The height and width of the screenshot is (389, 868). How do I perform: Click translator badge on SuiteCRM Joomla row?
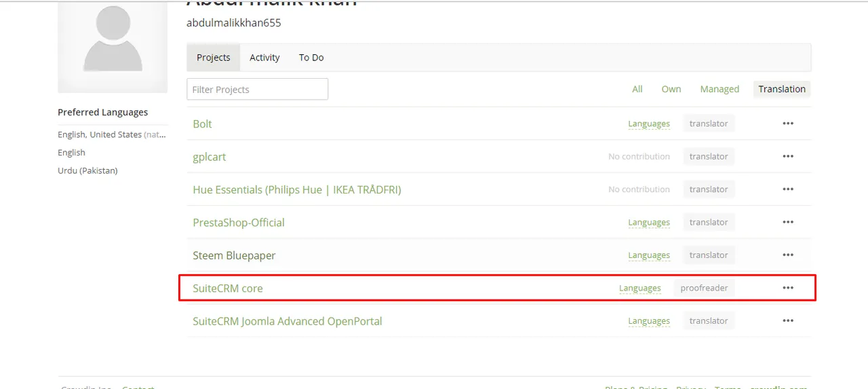pyautogui.click(x=709, y=321)
